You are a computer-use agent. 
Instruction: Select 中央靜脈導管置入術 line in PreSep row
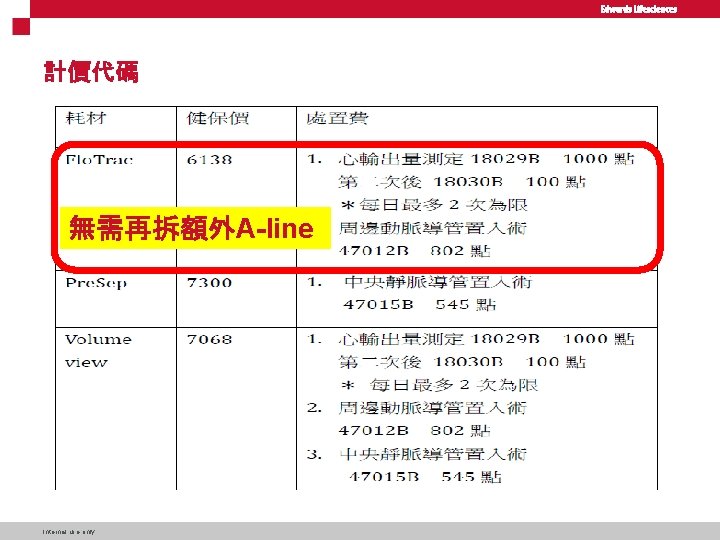tap(438, 281)
